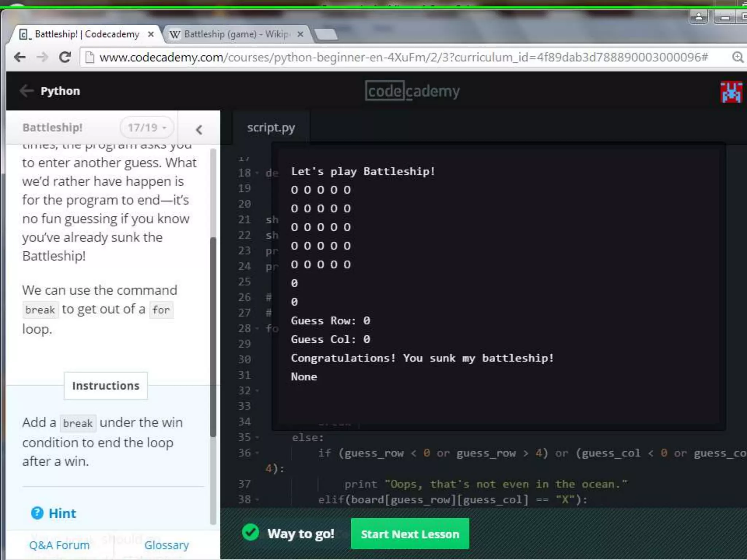747x560 pixels.
Task: Open the Q&A Forum link
Action: coord(59,545)
